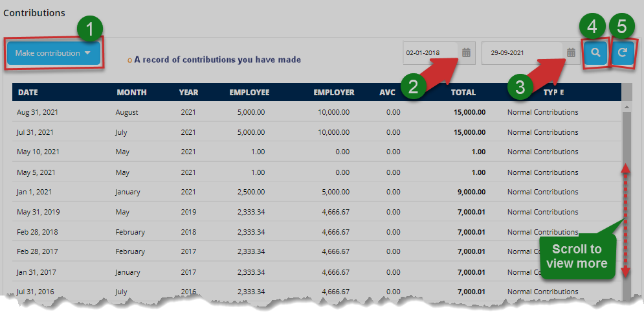Image resolution: width=644 pixels, height=313 pixels.
Task: Open the end date calendar picker
Action: pyautogui.click(x=571, y=53)
